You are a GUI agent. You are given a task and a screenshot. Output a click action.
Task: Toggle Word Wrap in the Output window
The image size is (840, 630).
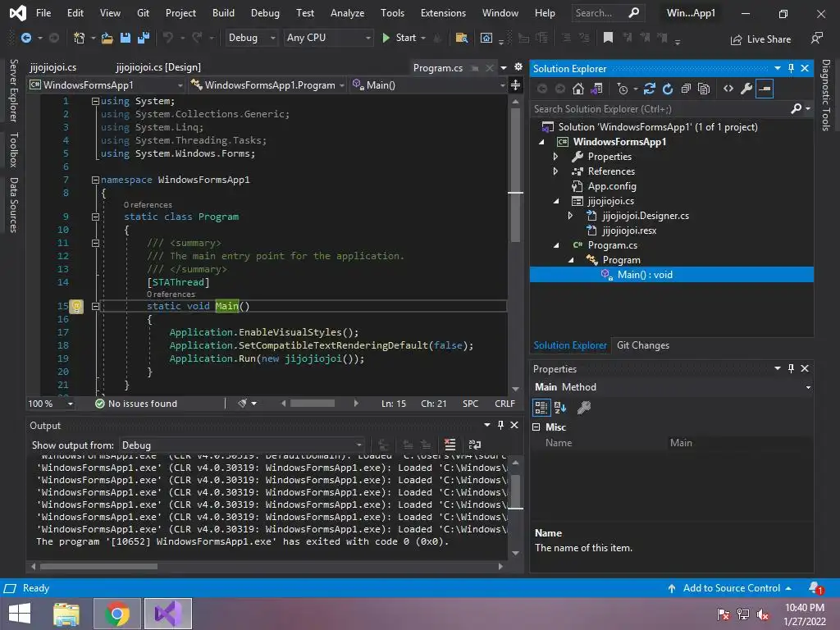click(x=475, y=445)
